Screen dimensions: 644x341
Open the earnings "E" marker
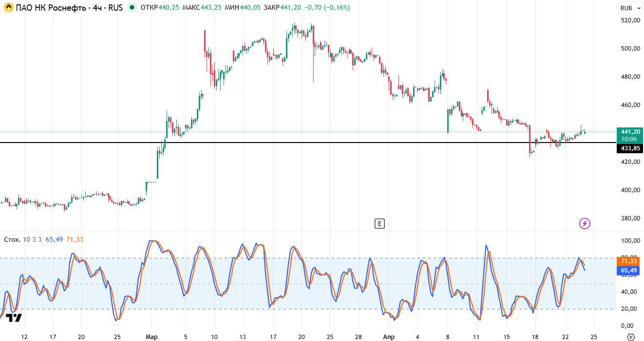pyautogui.click(x=379, y=224)
